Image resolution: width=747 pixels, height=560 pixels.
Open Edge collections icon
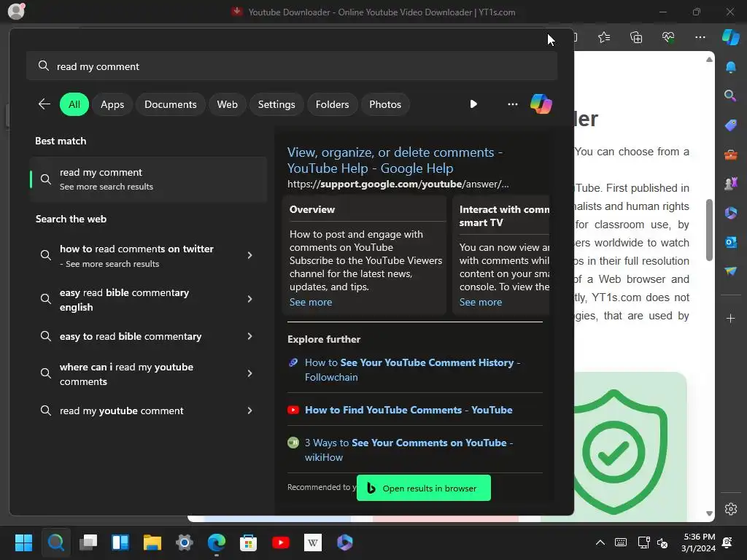(636, 37)
